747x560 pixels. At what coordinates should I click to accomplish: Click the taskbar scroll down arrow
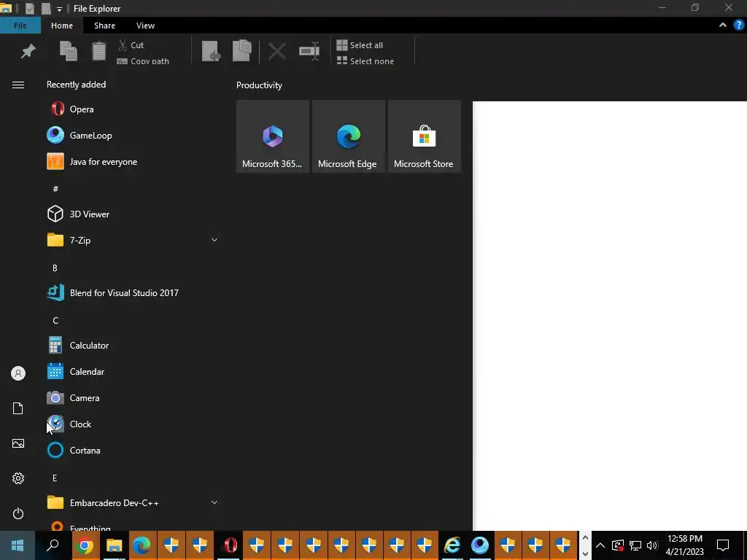(x=585, y=553)
